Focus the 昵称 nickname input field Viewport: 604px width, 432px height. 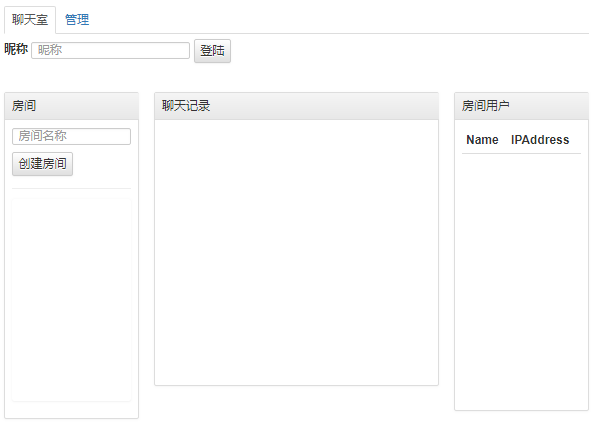pos(110,50)
